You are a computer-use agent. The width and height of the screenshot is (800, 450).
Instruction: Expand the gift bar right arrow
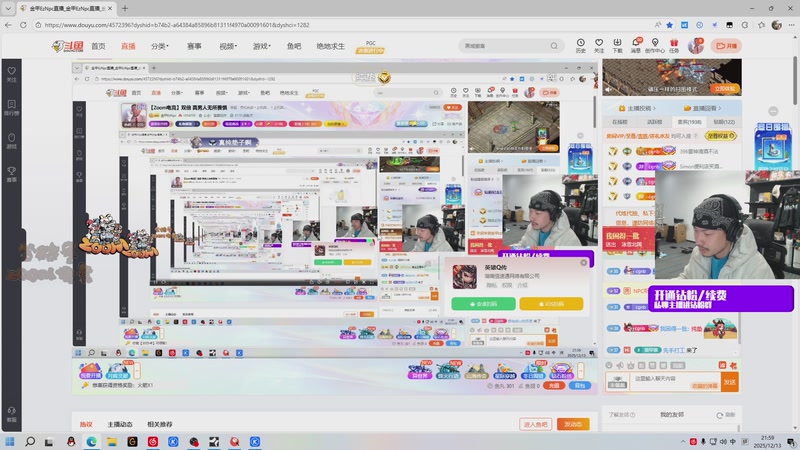point(581,371)
